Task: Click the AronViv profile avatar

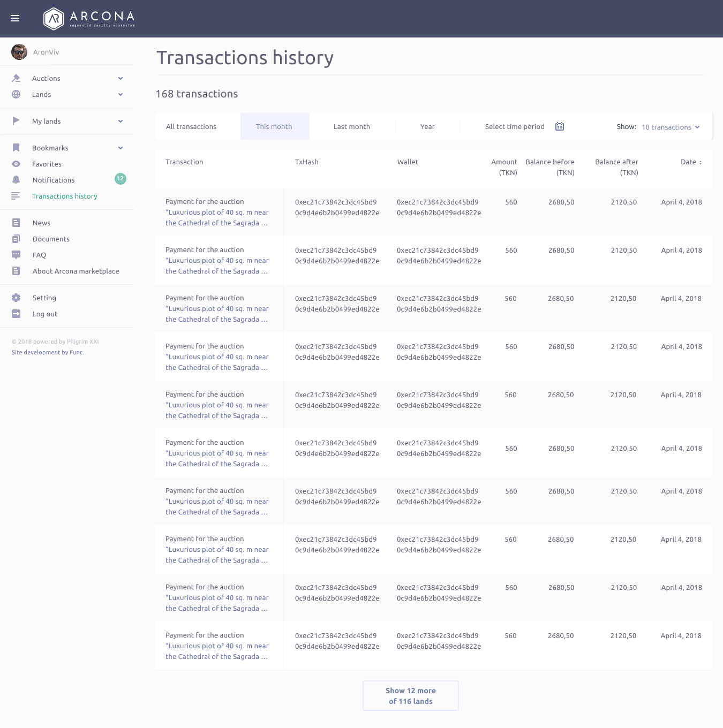Action: (19, 52)
